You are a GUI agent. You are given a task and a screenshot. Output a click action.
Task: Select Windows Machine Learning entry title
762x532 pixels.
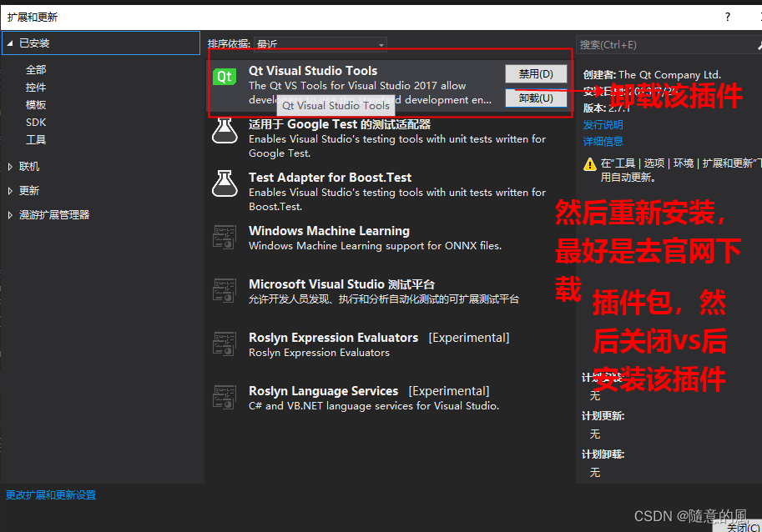(329, 231)
